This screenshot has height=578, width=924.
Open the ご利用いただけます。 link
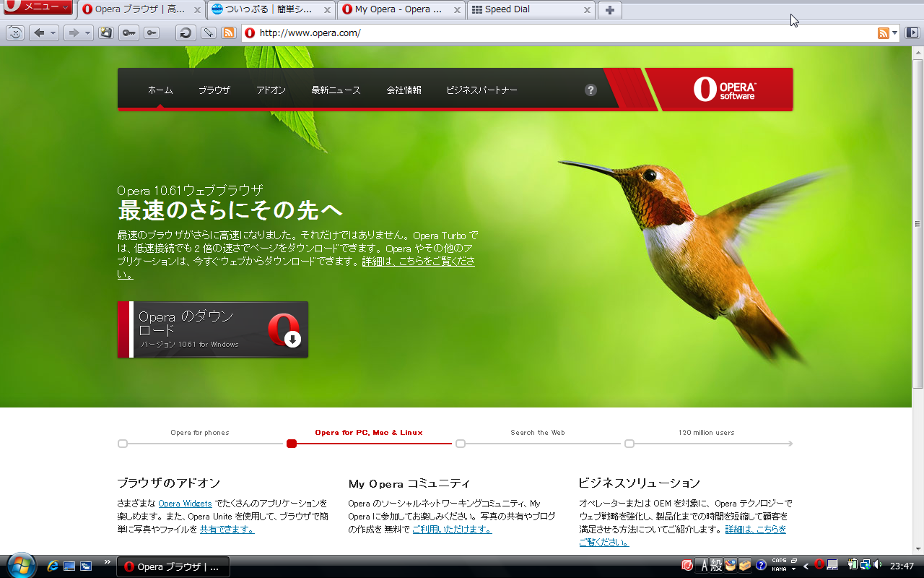pos(452,530)
